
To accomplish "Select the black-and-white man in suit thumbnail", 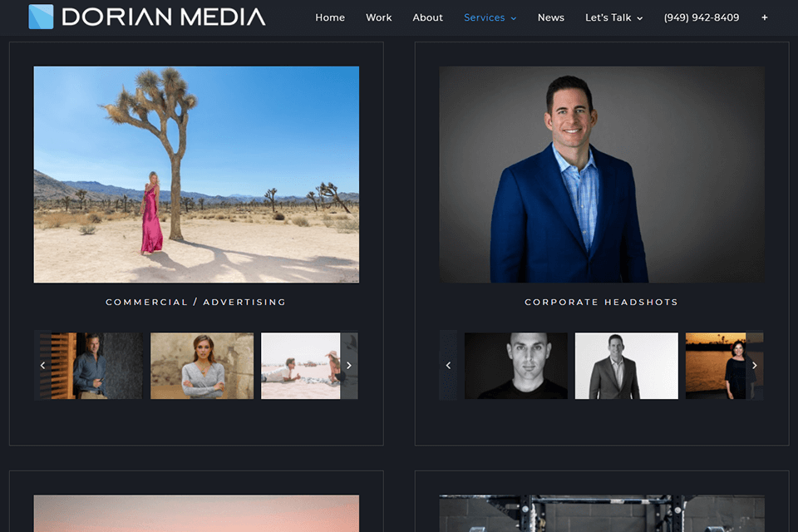I will tap(627, 366).
